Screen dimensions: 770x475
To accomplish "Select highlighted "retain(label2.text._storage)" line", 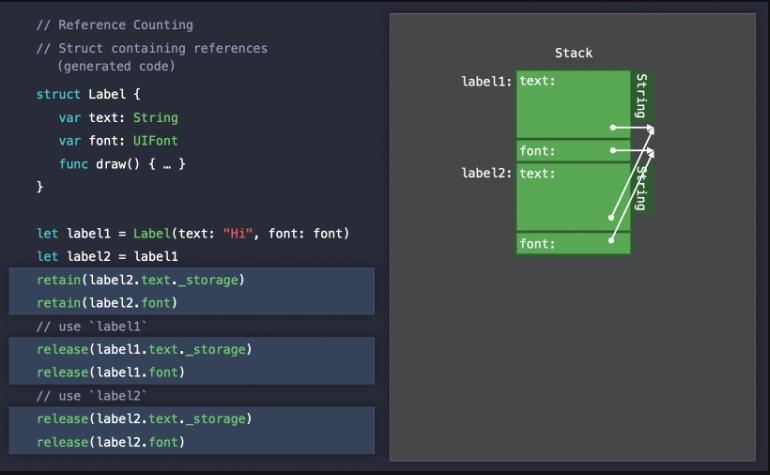I will pos(140,279).
